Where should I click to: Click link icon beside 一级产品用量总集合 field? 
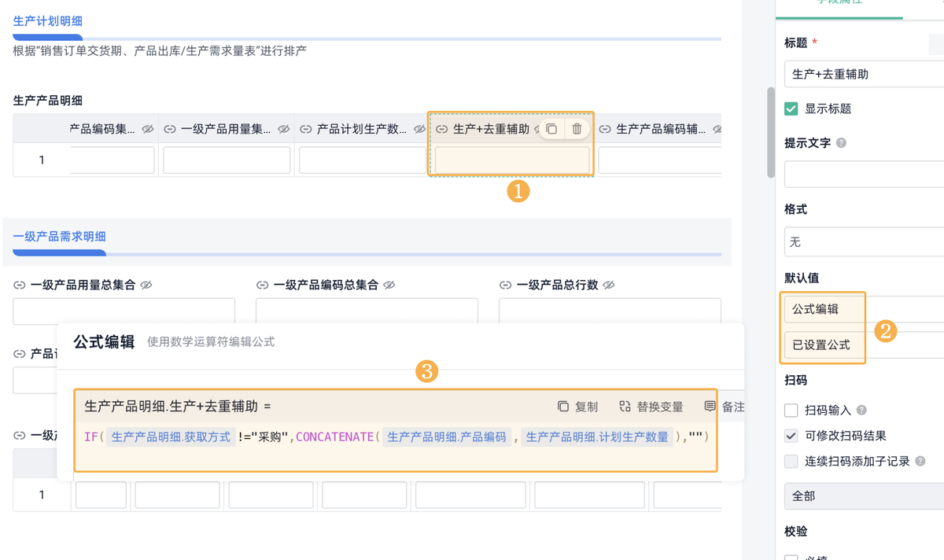point(19,285)
